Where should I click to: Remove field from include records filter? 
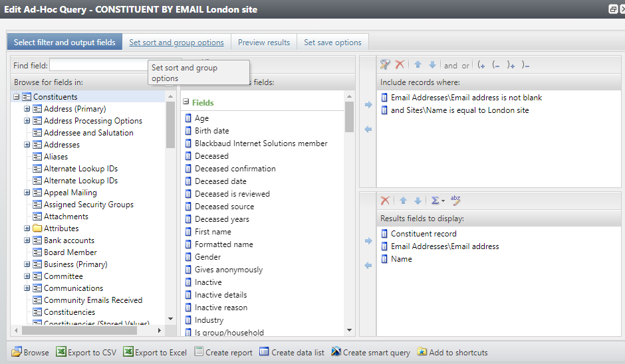[368, 130]
